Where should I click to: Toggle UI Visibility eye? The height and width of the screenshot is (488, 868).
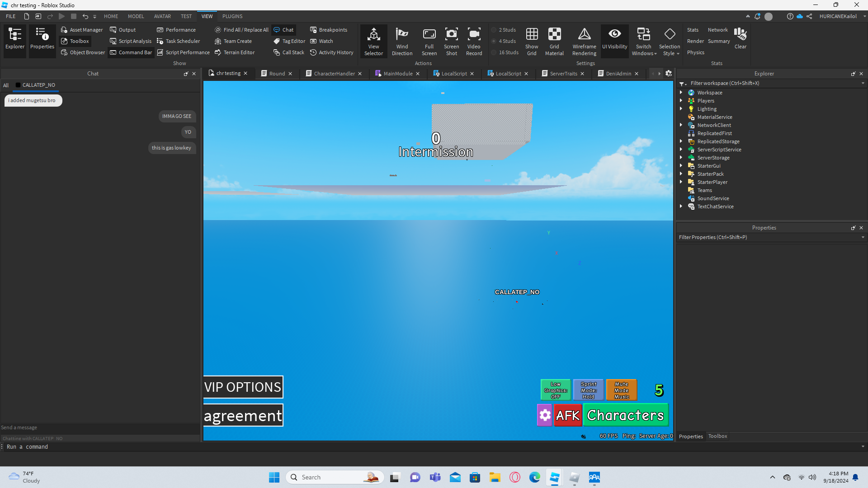click(614, 38)
